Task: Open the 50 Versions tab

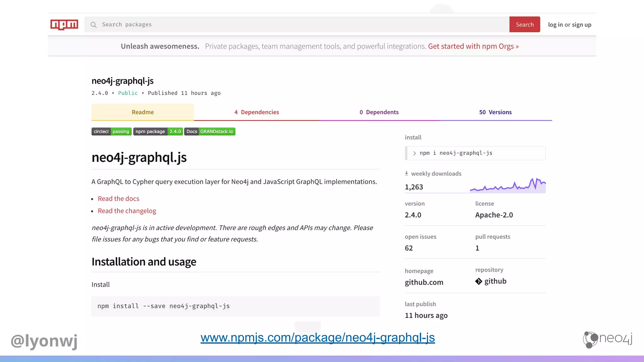Action: coord(495,112)
